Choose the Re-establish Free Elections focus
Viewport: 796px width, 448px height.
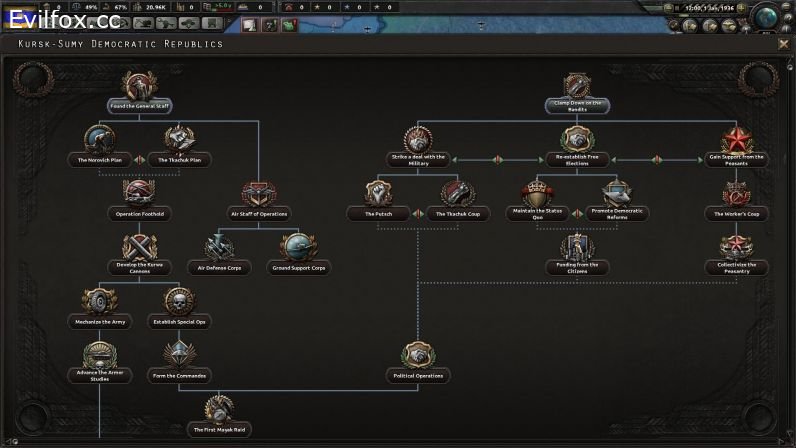tap(577, 143)
